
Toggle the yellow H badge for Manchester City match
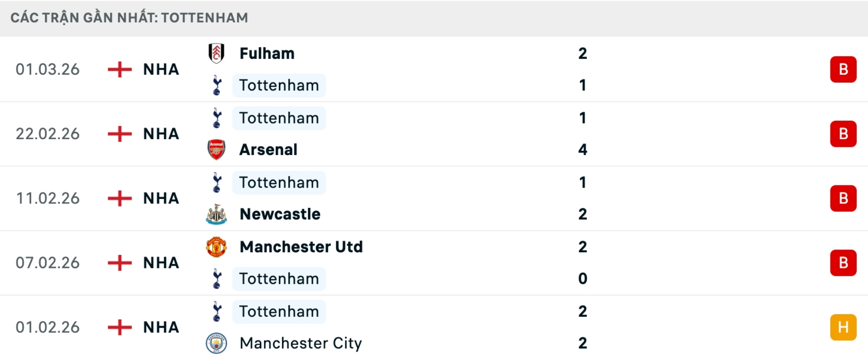click(x=844, y=327)
